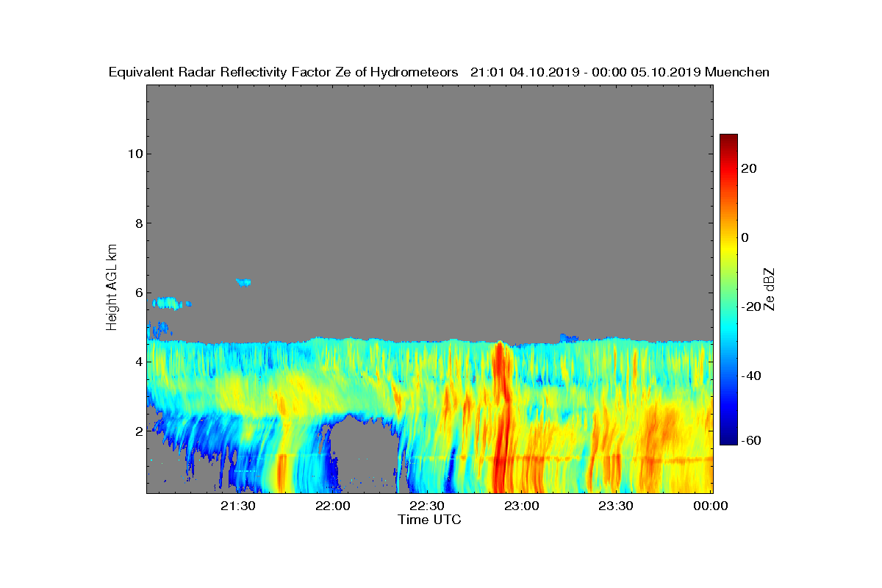Click the 10 km height tick label
Screen dimensions: 882x588
click(134, 154)
